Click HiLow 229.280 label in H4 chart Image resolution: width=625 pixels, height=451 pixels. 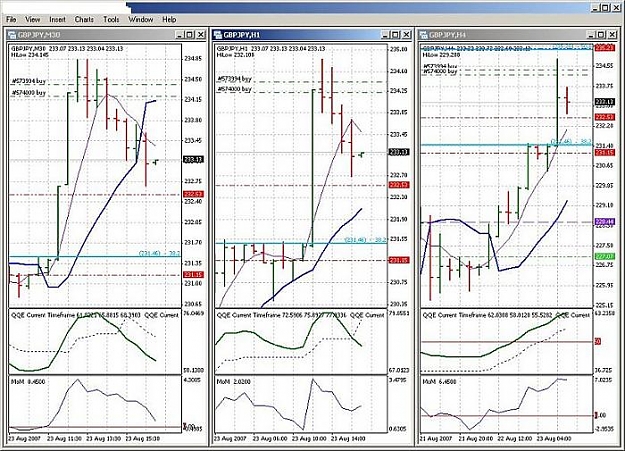pyautogui.click(x=442, y=55)
